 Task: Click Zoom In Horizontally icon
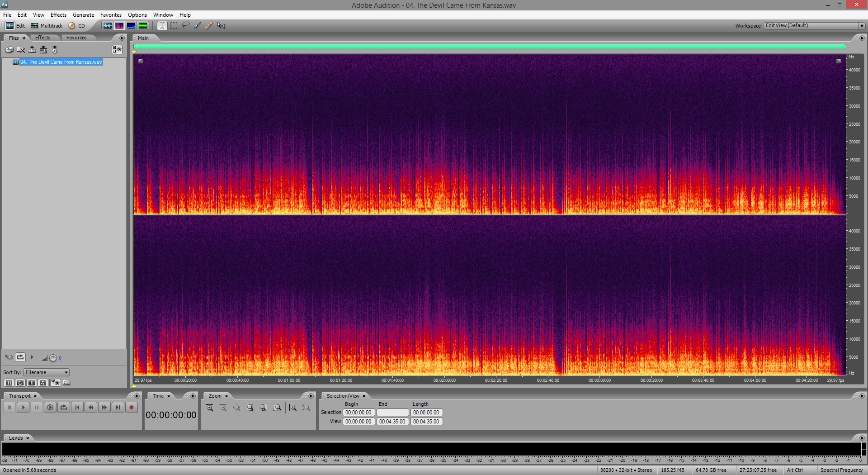point(210,408)
